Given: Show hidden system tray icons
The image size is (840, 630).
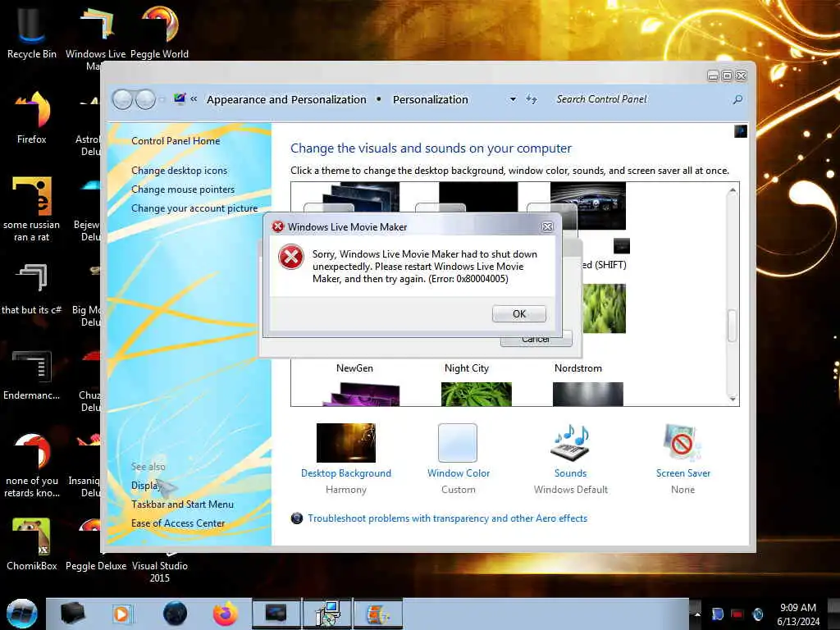Looking at the screenshot, I should [697, 614].
